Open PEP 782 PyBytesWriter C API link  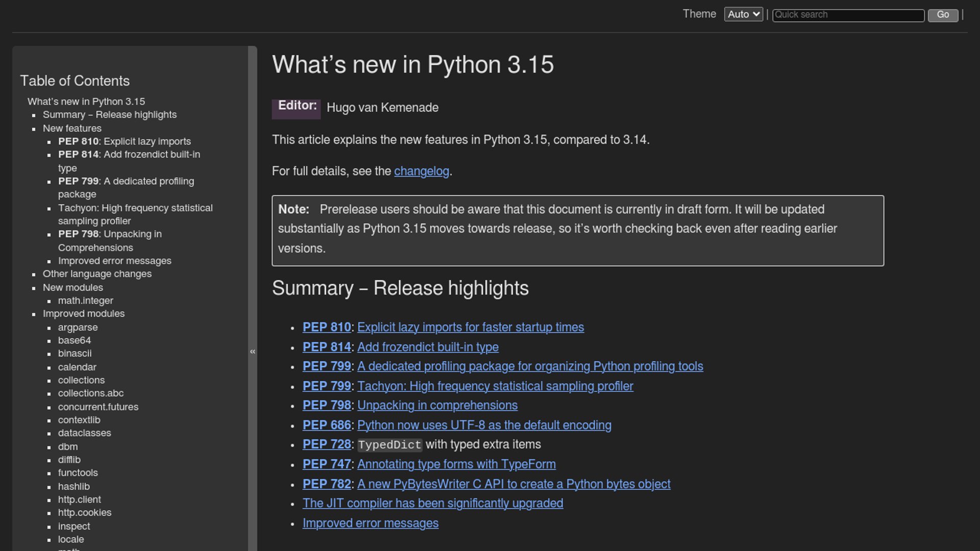(513, 484)
